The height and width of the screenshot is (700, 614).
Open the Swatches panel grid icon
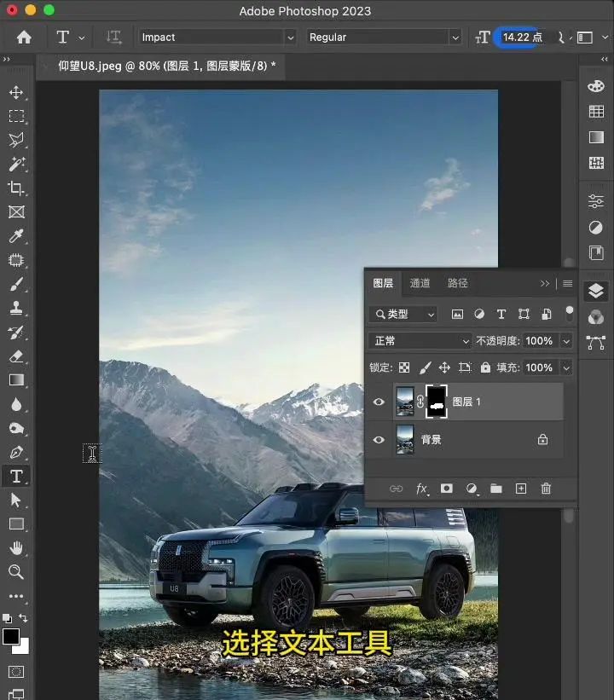coord(596,112)
